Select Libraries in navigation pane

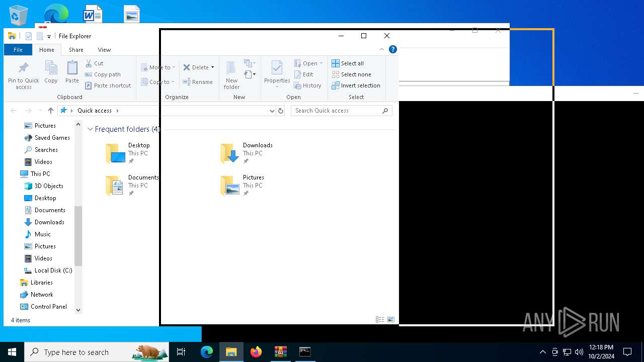pyautogui.click(x=41, y=283)
